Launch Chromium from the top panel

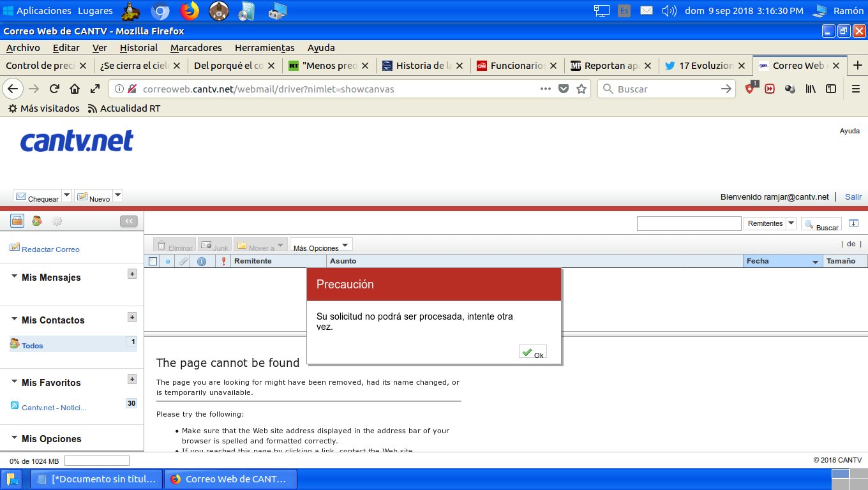coord(160,11)
